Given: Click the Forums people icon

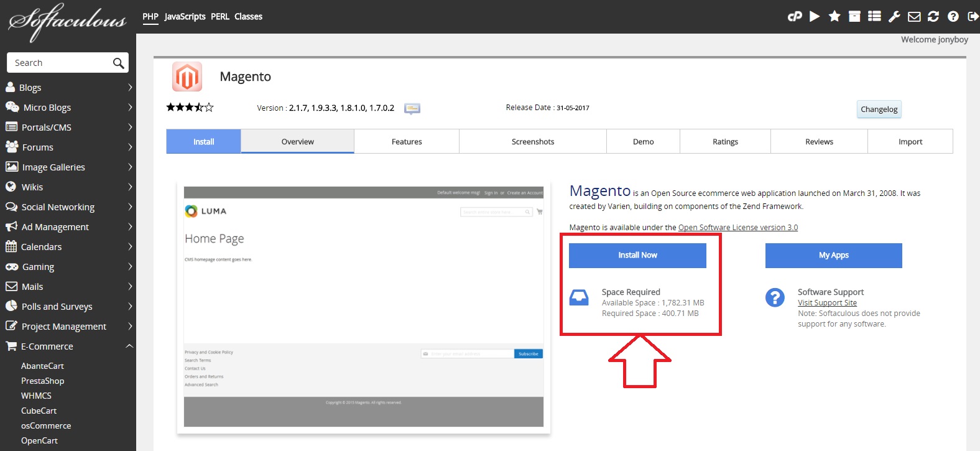Looking at the screenshot, I should tap(11, 147).
